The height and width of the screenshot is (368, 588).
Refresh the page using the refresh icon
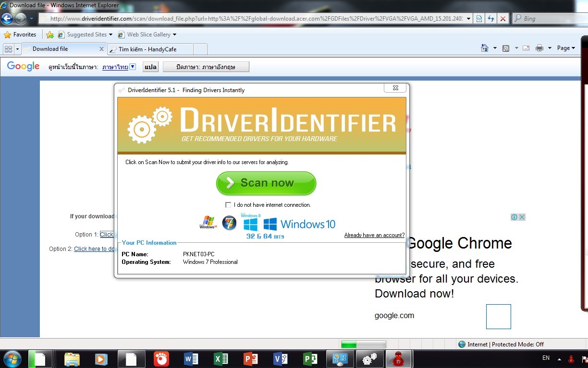491,19
